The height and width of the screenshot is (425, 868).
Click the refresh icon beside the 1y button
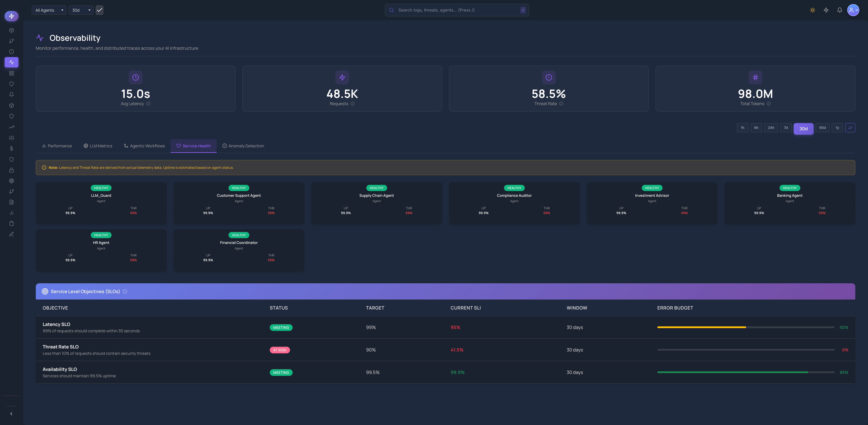pyautogui.click(x=850, y=128)
